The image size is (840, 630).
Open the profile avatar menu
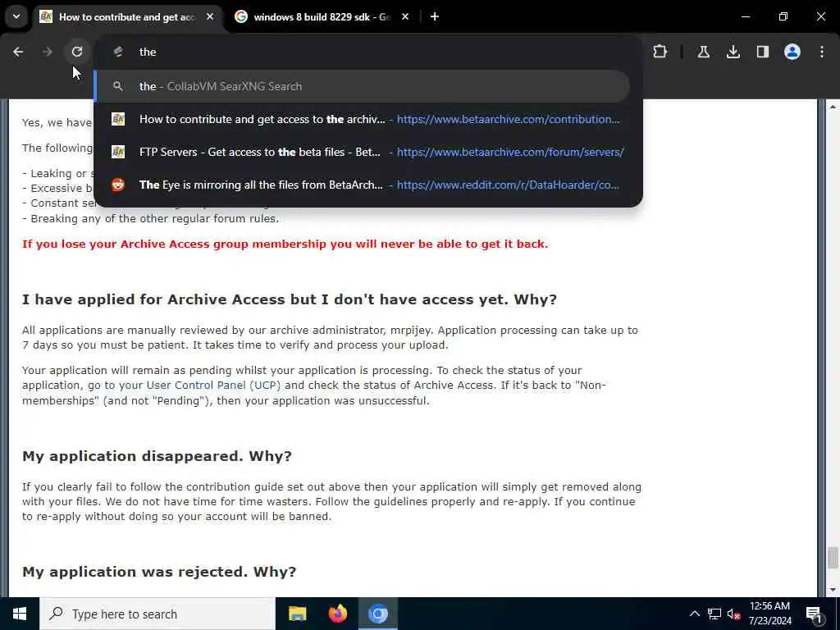coord(792,52)
